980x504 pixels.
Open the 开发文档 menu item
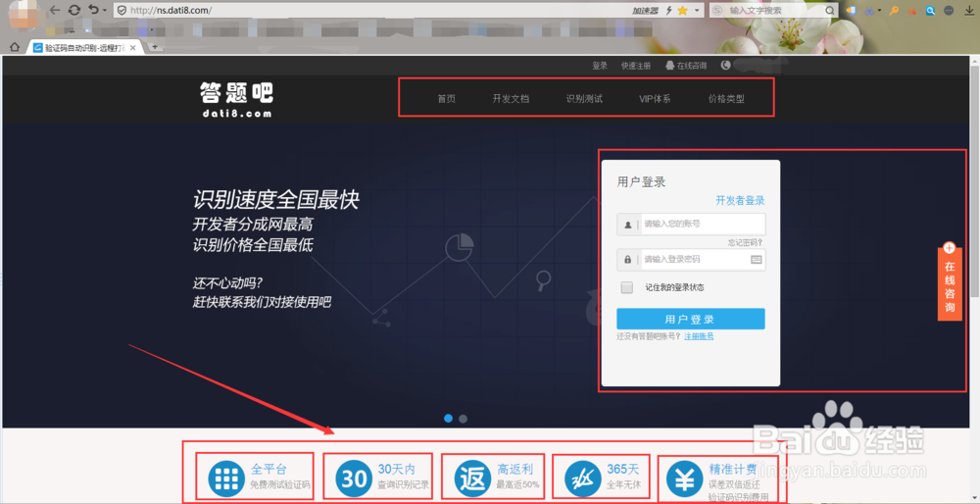tap(511, 98)
